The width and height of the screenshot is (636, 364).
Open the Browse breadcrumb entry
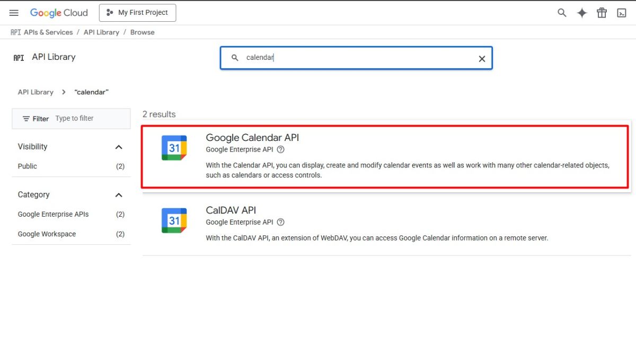(142, 32)
